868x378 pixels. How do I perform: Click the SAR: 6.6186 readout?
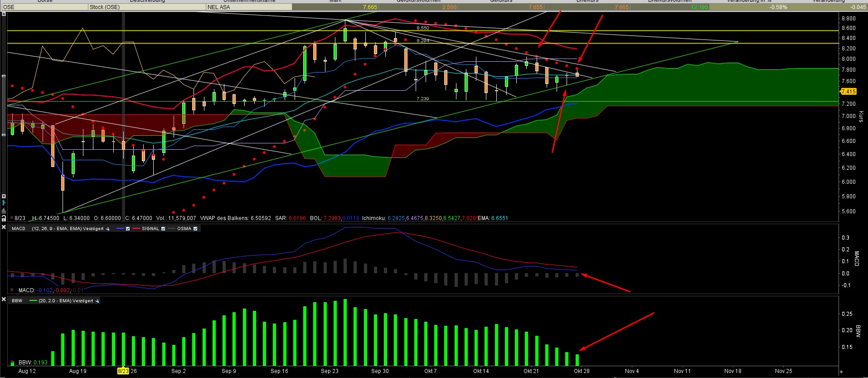coord(291,218)
